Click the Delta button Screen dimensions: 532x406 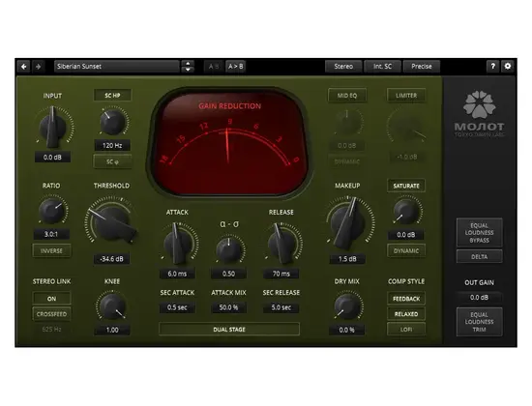click(x=479, y=257)
